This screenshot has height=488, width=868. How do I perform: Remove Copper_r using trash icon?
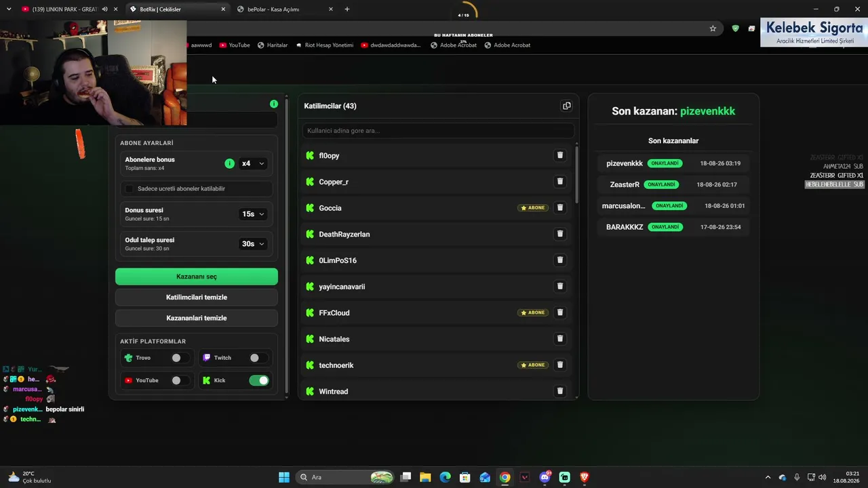(560, 182)
